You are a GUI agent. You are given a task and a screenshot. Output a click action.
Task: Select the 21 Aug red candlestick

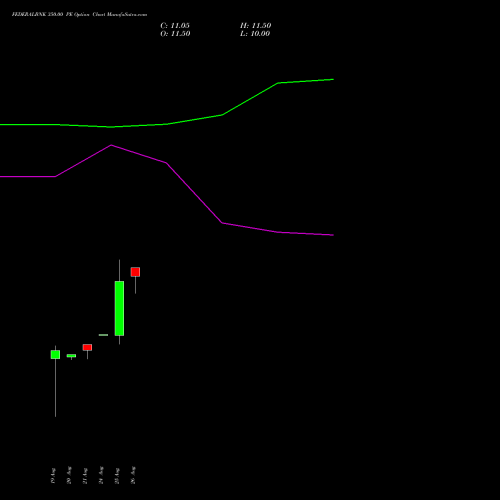(87, 348)
